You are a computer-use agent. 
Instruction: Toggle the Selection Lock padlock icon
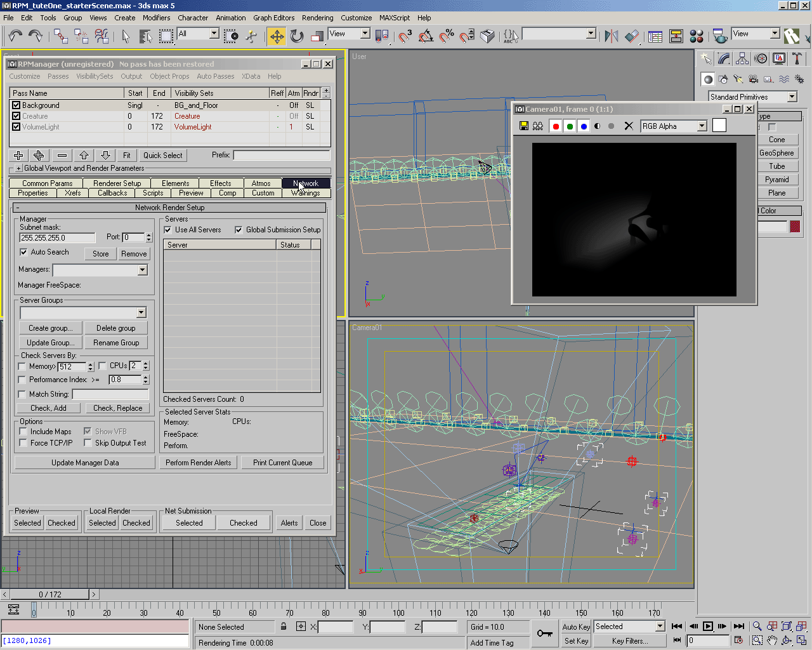click(x=284, y=627)
